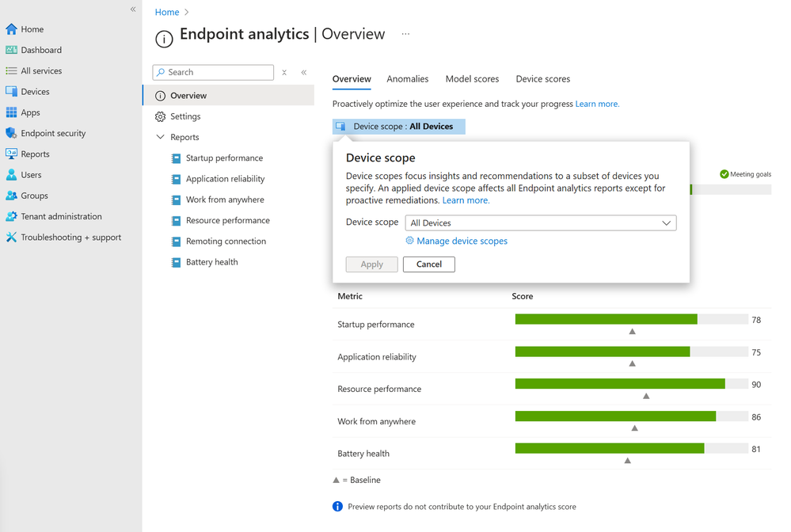Click the Settings gear icon
This screenshot has height=532, width=791.
(x=160, y=116)
